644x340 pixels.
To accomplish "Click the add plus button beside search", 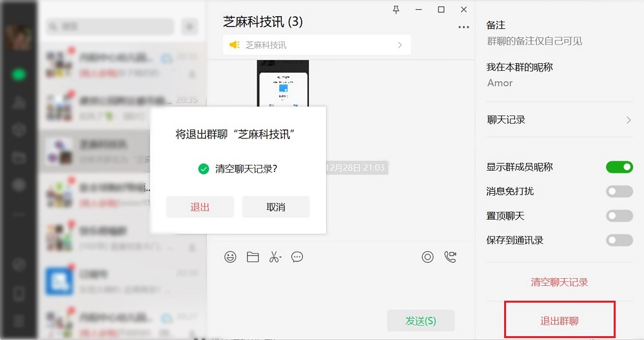I will point(190,26).
